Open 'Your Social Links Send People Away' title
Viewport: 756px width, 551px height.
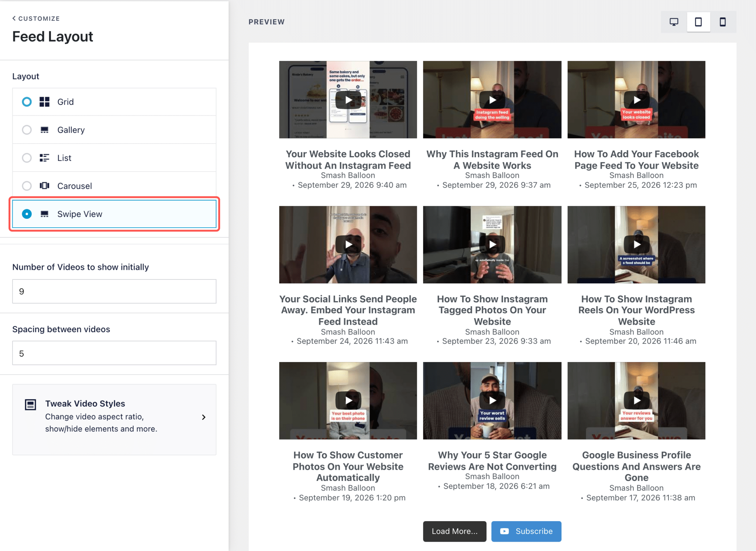click(x=348, y=310)
